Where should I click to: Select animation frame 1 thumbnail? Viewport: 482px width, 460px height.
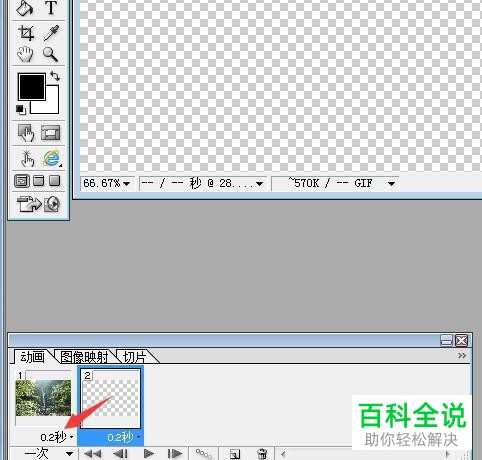[x=43, y=398]
